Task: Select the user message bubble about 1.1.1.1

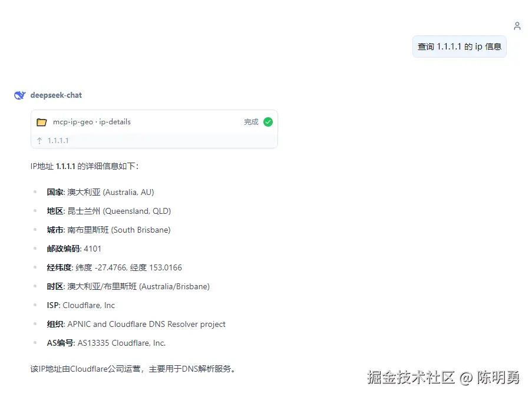Action: (x=460, y=47)
